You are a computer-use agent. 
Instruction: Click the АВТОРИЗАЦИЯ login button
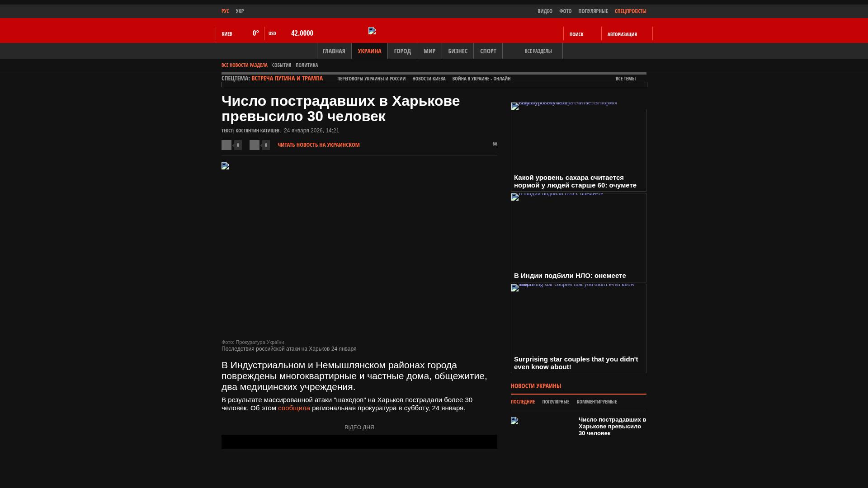[622, 34]
